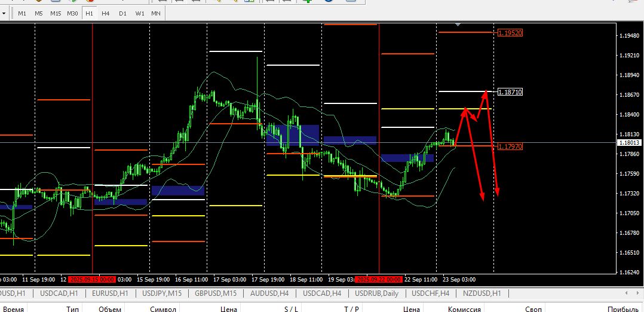The width and height of the screenshot is (644, 312).
Task: Select the 1.18710 white level label
Action: [510, 92]
